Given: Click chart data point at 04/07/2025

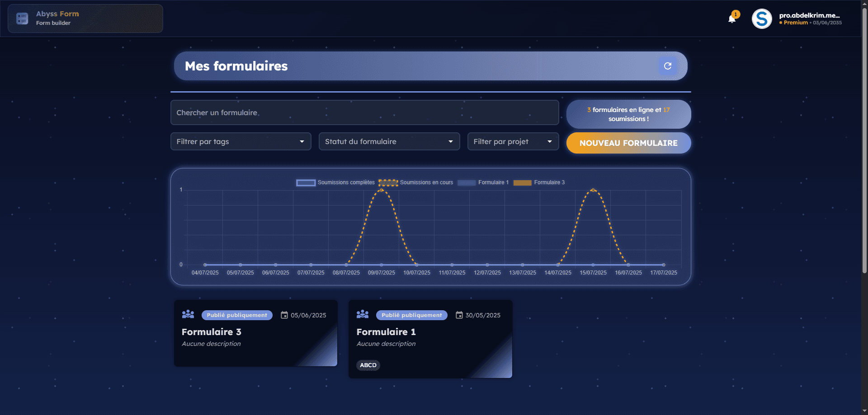Looking at the screenshot, I should (205, 265).
